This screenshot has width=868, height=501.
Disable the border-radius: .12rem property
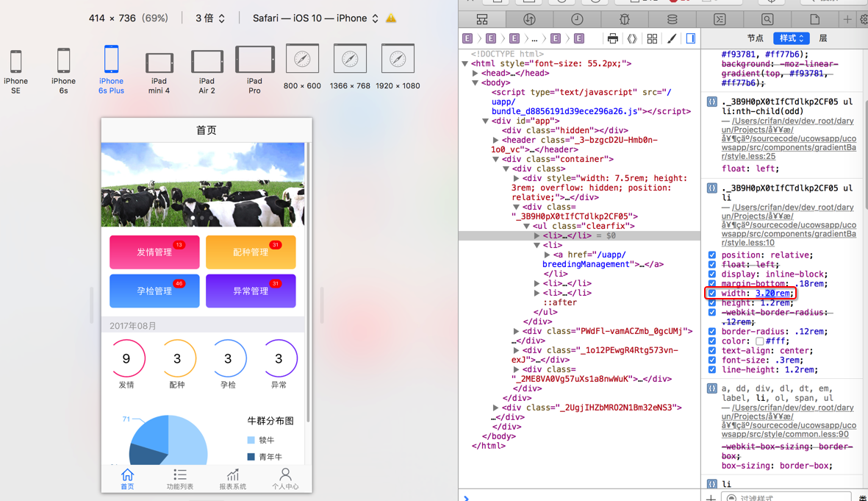[712, 331]
